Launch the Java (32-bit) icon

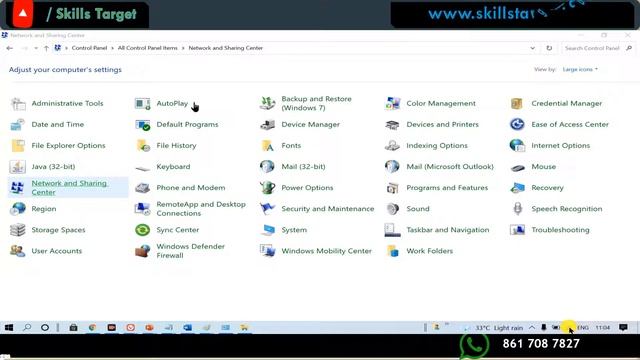click(x=18, y=167)
